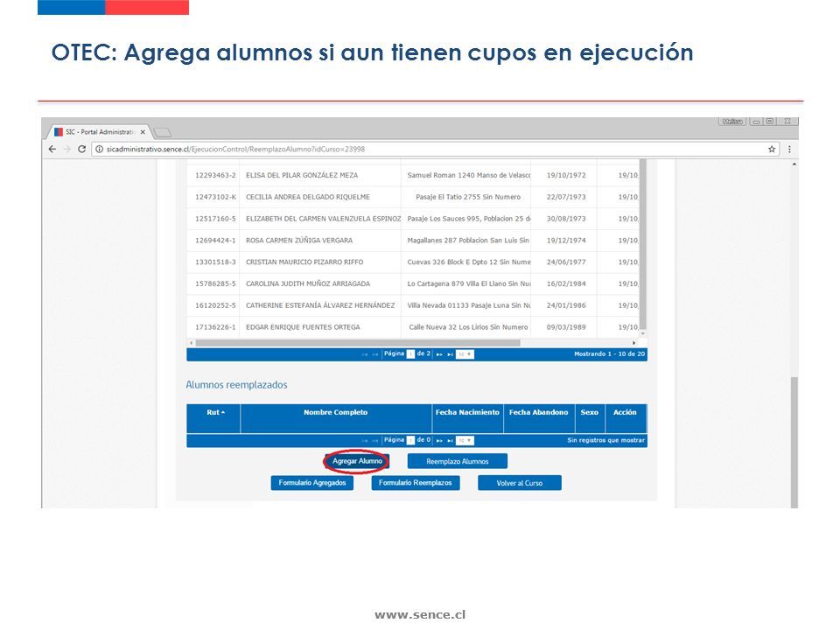
Task: Select row CECILIA ANDREA DELGADO RIQUELME
Action: 412,197
